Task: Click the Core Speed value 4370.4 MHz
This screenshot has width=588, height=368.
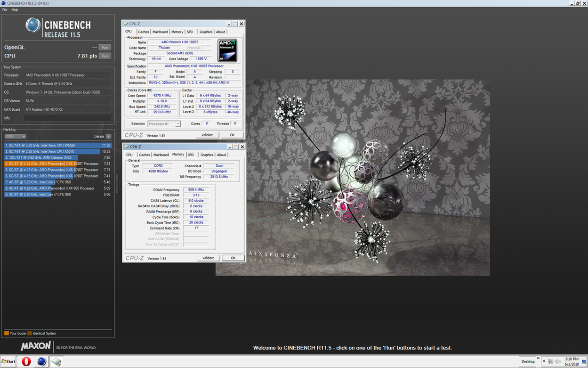Action: coord(161,96)
